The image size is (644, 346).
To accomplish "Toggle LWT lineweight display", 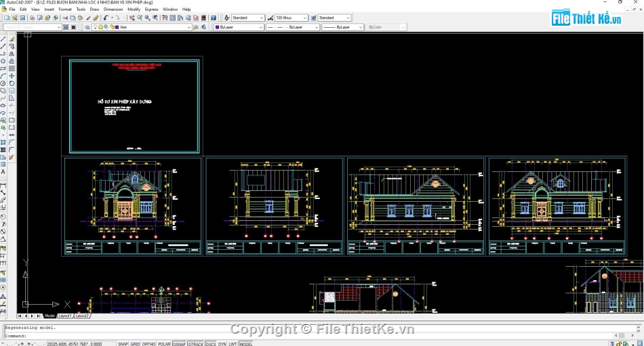I will [233, 343].
